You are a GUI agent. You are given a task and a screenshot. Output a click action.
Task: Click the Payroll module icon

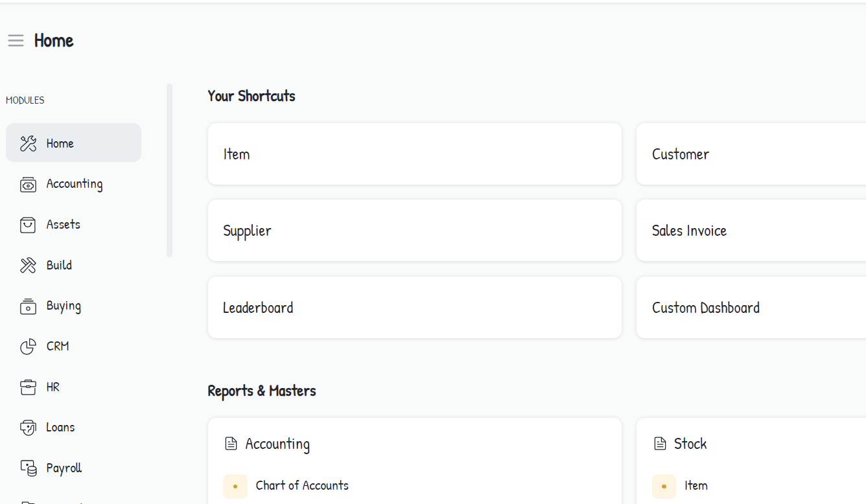pos(28,468)
